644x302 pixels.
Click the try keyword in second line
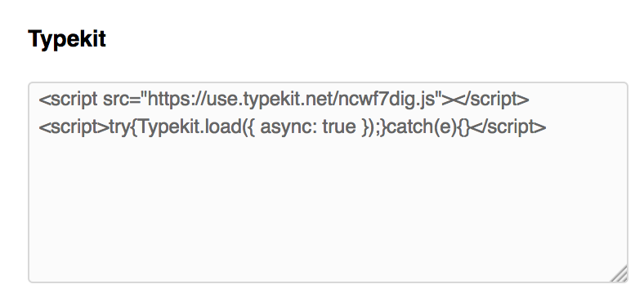coord(119,127)
